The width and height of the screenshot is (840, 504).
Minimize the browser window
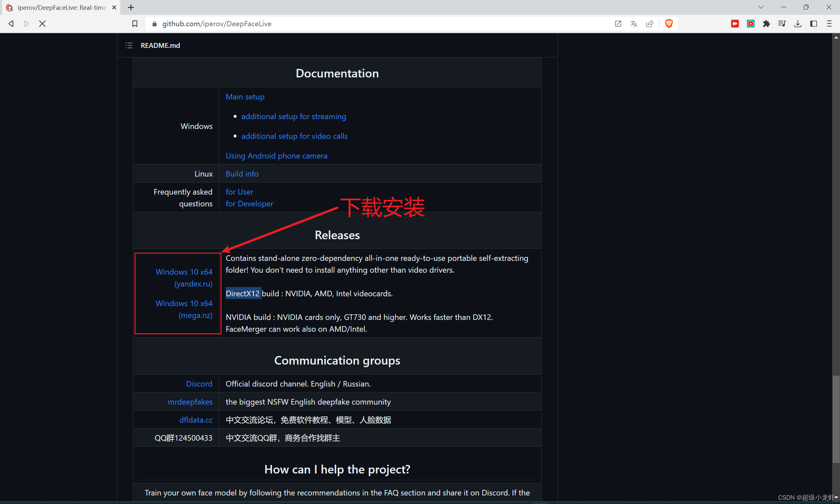(x=784, y=7)
